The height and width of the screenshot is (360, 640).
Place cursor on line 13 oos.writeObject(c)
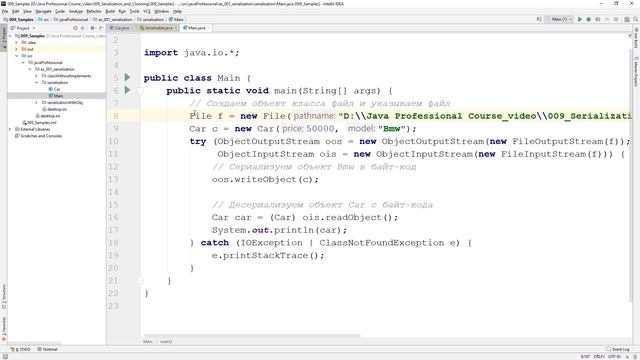265,179
